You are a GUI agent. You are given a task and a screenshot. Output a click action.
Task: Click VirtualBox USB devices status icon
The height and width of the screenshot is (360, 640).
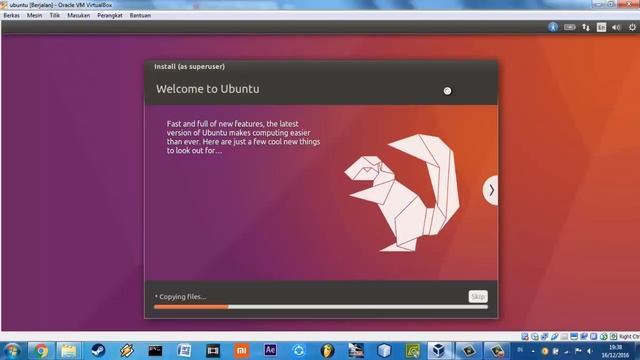tap(554, 337)
